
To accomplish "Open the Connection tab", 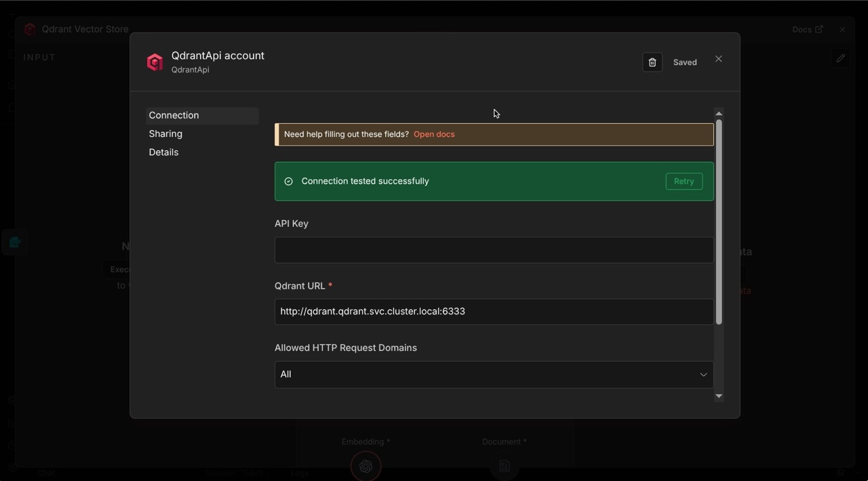I will pos(202,115).
